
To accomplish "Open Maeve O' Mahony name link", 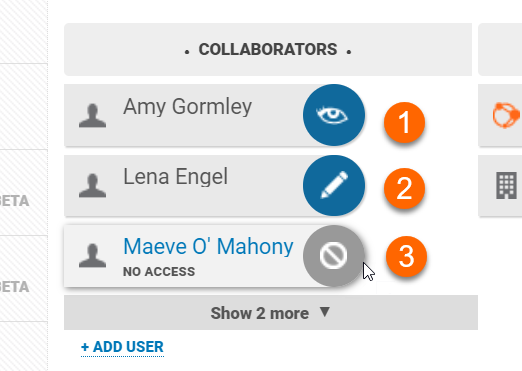I will pos(208,247).
